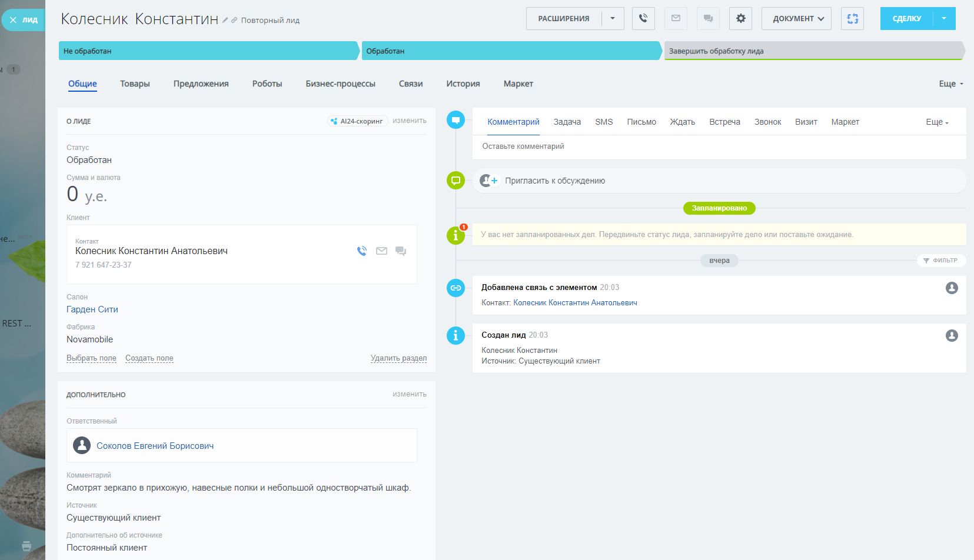Expand the ДОКУМЕНТ dropdown
This screenshot has height=560, width=974.
[x=797, y=19]
